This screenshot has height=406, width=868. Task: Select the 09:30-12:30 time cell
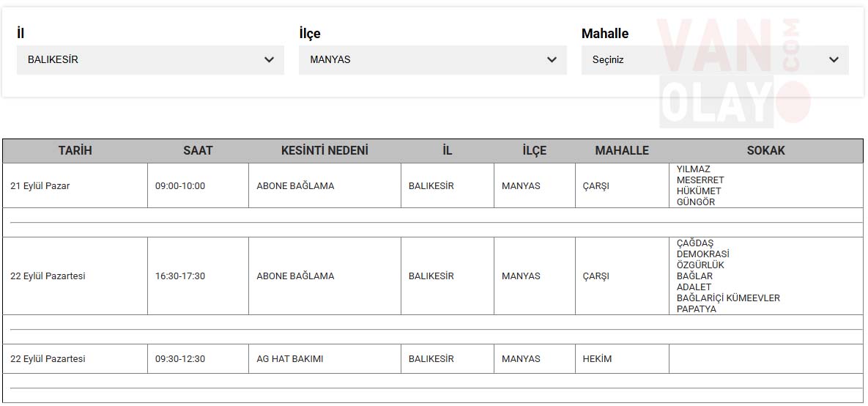tap(199, 359)
